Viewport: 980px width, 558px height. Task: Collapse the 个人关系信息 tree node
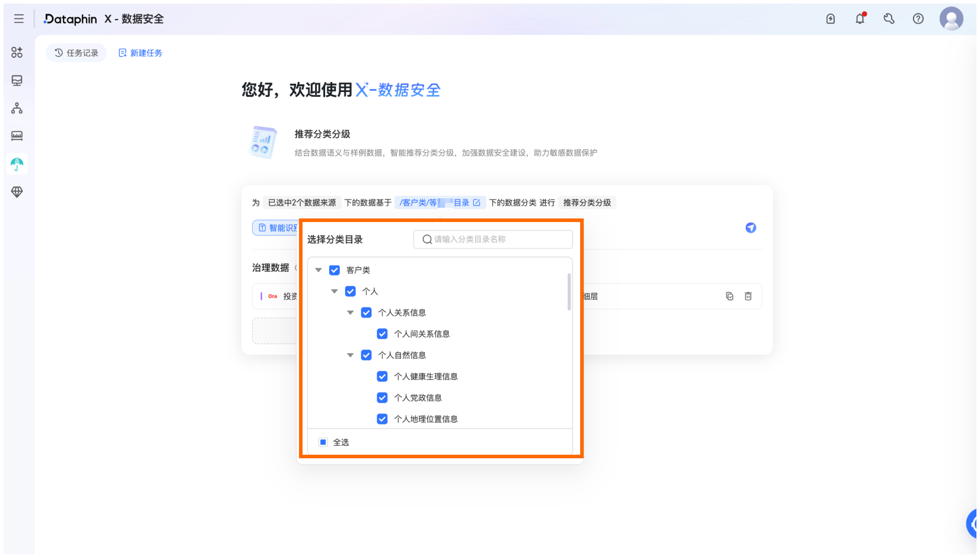pyautogui.click(x=351, y=313)
